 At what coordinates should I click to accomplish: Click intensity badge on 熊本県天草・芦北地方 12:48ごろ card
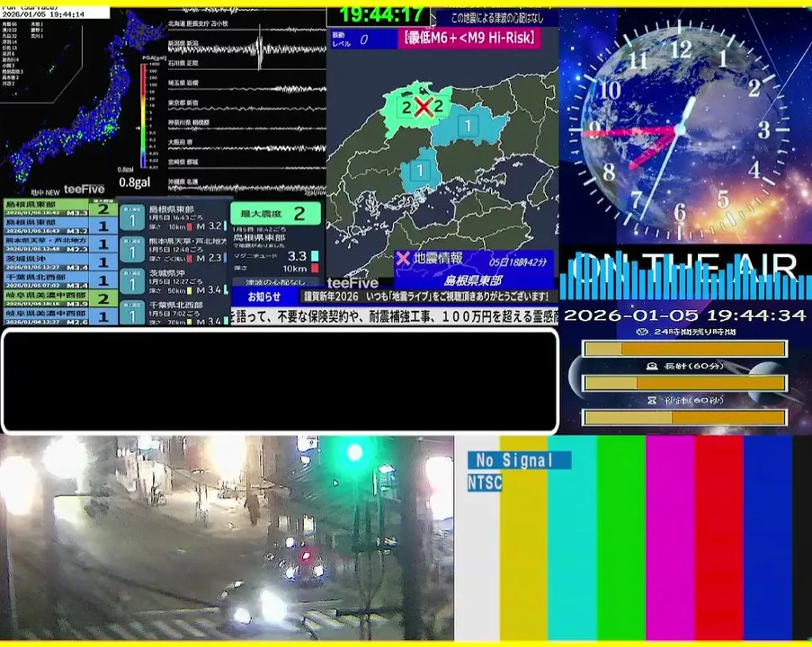click(x=132, y=250)
